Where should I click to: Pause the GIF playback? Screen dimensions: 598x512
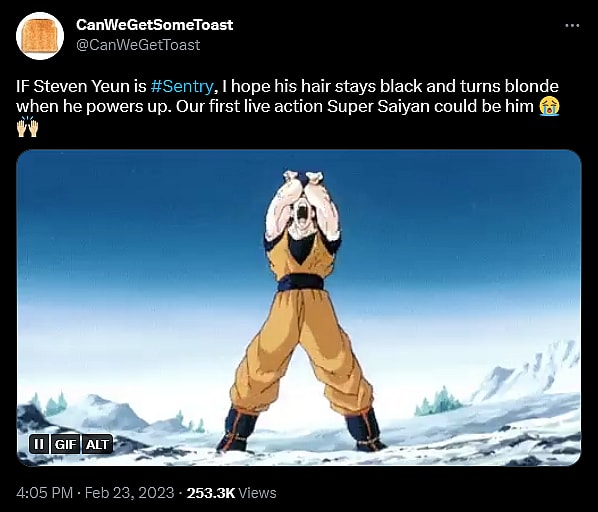point(39,444)
